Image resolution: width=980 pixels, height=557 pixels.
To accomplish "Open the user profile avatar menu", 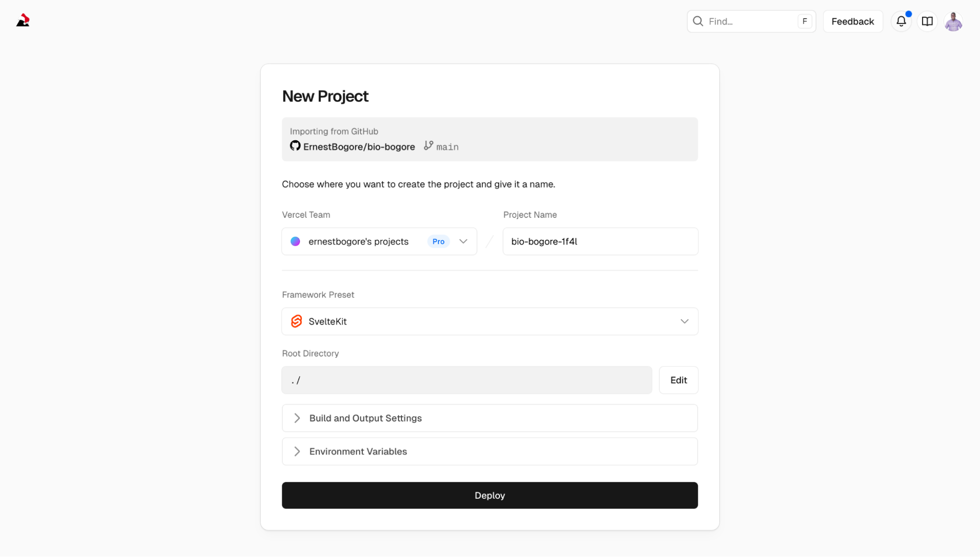I will click(953, 21).
